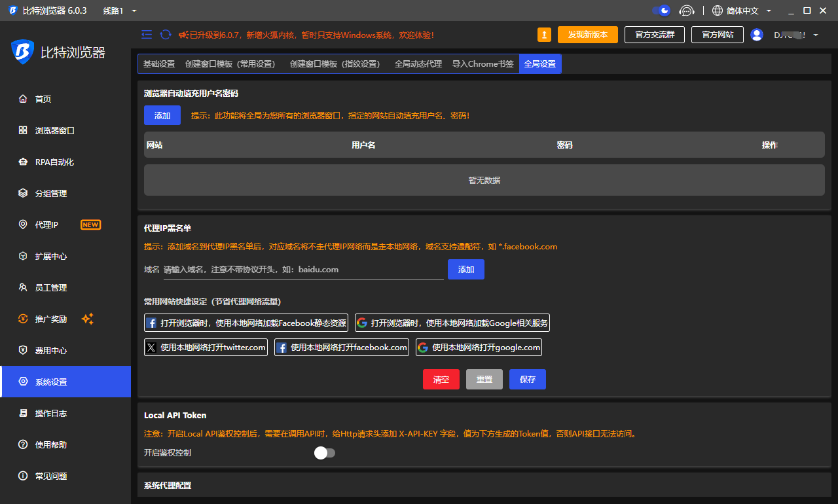Image resolution: width=838 pixels, height=504 pixels.
Task: Select 使用本地网络打开twitter.com option
Action: click(206, 348)
